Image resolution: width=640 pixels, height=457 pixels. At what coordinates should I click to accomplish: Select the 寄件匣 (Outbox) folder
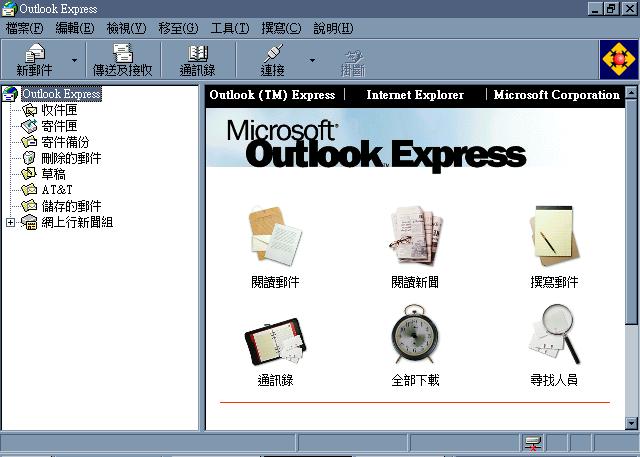59,126
